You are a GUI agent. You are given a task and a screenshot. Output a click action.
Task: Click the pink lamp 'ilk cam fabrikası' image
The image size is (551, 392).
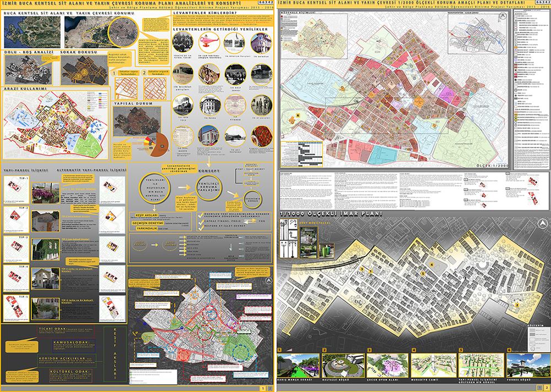point(209,43)
